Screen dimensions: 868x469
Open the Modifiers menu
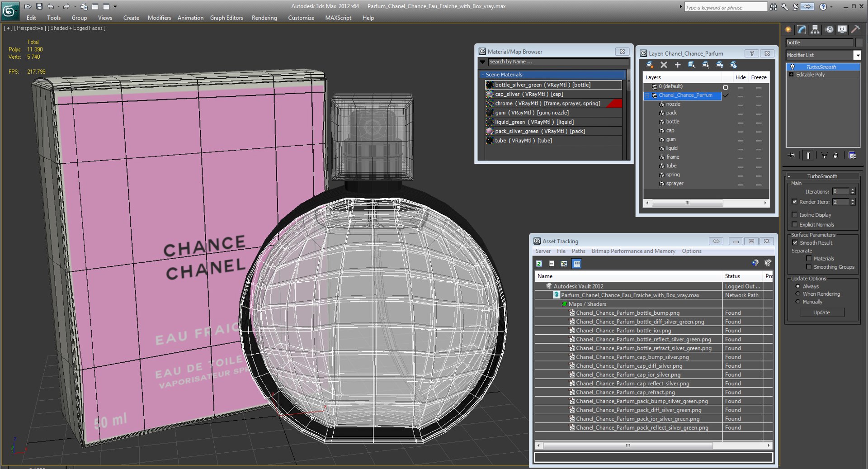159,18
